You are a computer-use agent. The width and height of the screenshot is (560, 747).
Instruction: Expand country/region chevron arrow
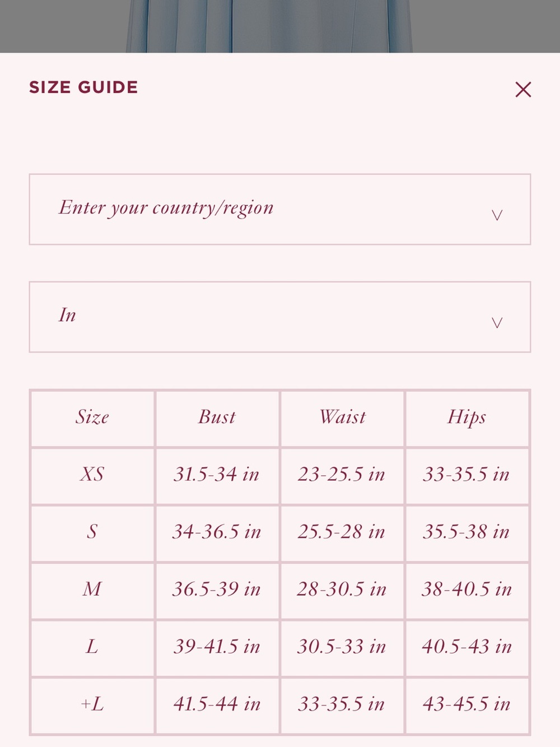(x=497, y=215)
